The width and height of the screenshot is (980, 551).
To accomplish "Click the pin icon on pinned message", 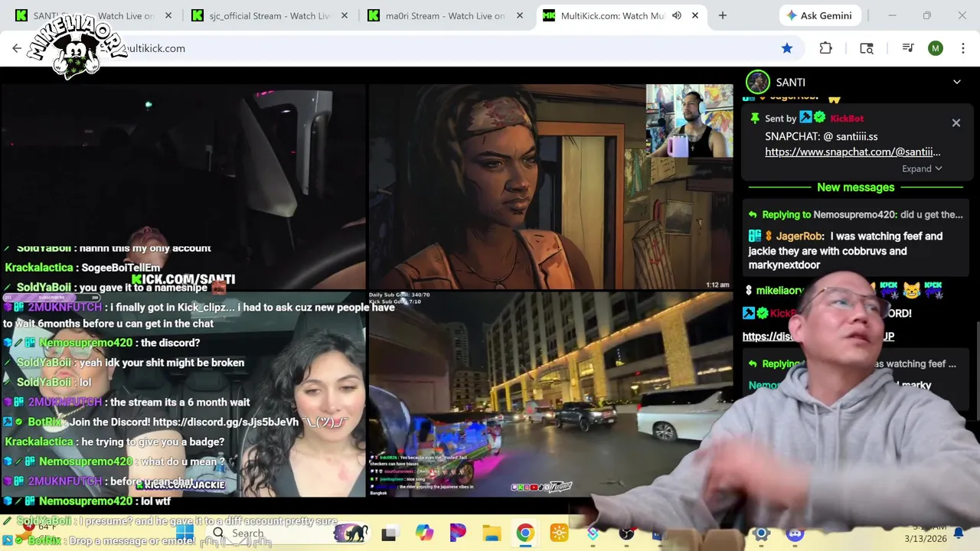I will point(755,118).
